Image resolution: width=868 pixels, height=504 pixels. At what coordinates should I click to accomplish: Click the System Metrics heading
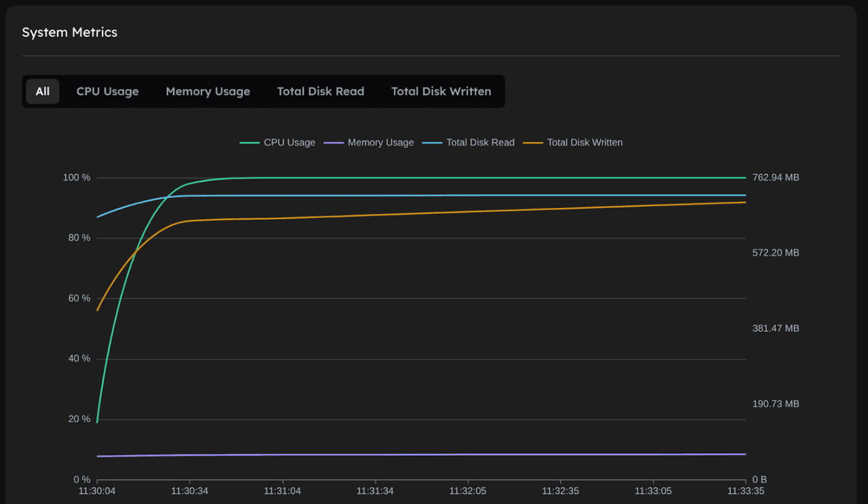tap(69, 32)
